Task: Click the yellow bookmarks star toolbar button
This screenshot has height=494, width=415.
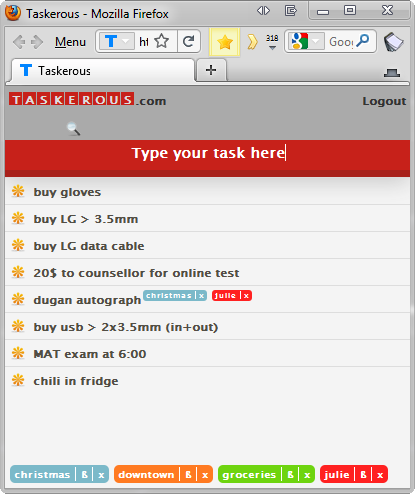Action: pyautogui.click(x=224, y=42)
